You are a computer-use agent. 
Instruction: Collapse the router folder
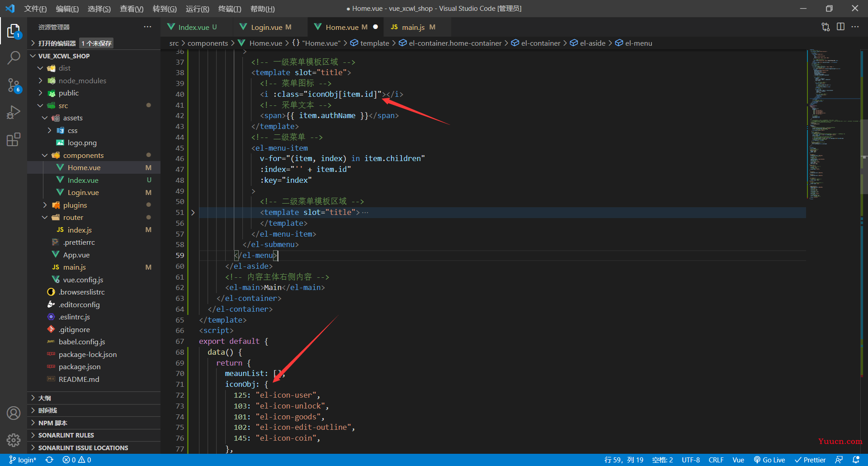pyautogui.click(x=73, y=217)
